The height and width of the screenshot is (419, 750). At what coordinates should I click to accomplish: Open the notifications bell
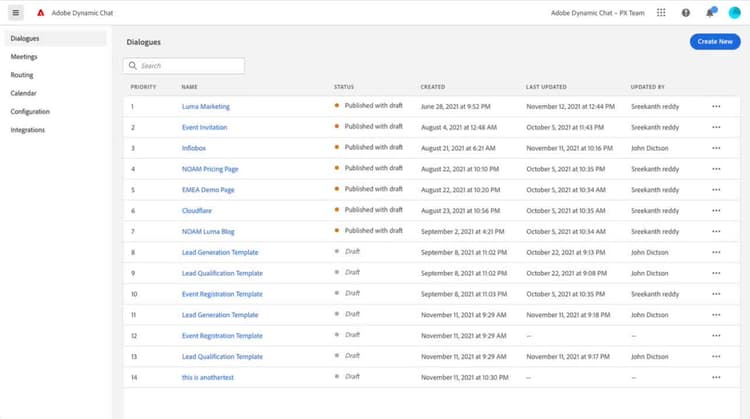[x=710, y=13]
